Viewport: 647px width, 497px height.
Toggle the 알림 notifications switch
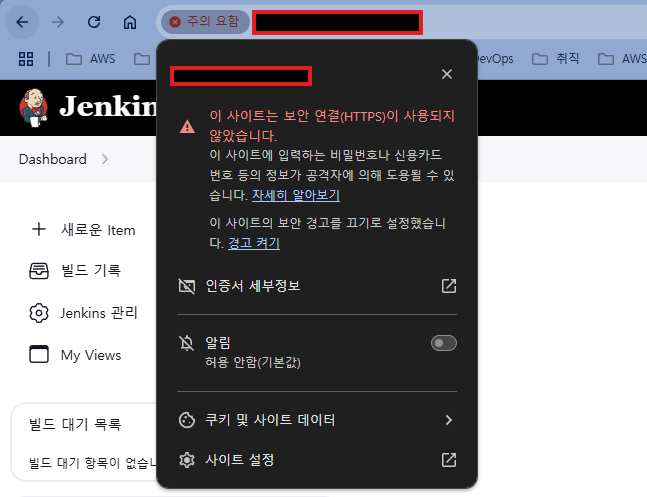(444, 343)
